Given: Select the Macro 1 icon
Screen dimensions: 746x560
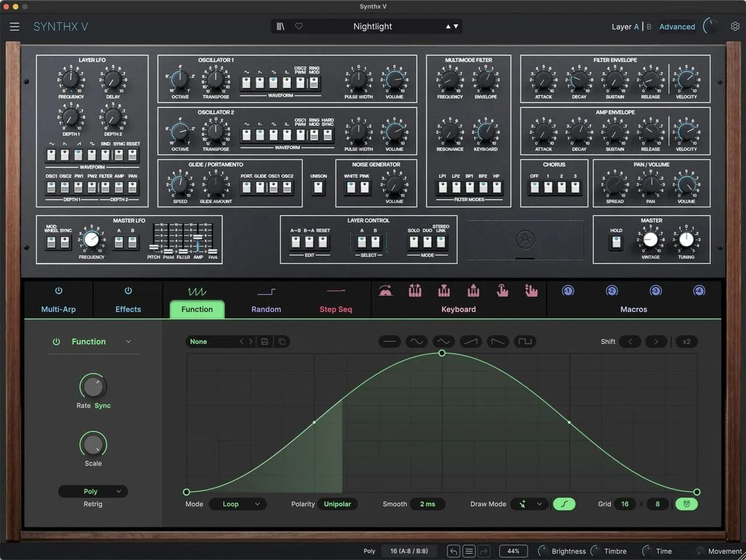Looking at the screenshot, I should [x=566, y=290].
